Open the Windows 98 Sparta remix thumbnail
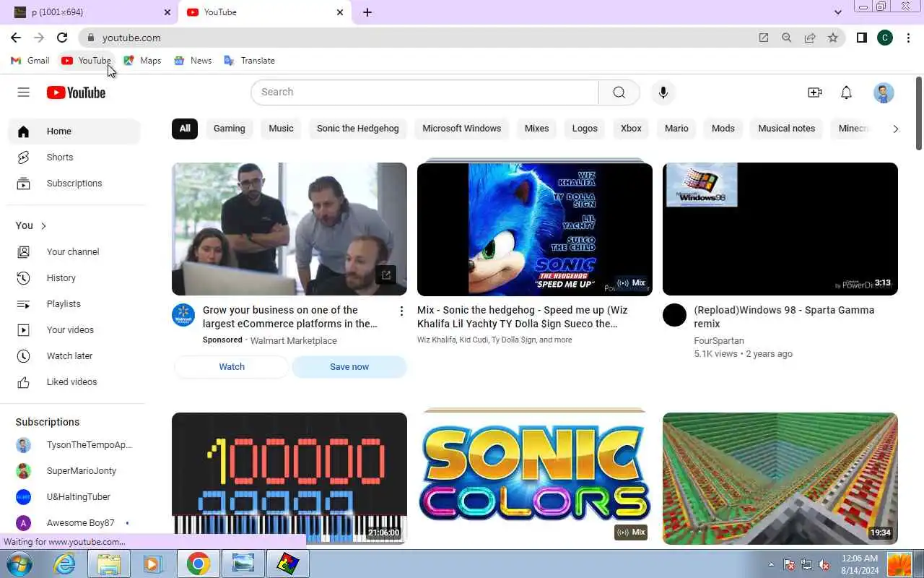The image size is (924, 578). [780, 229]
